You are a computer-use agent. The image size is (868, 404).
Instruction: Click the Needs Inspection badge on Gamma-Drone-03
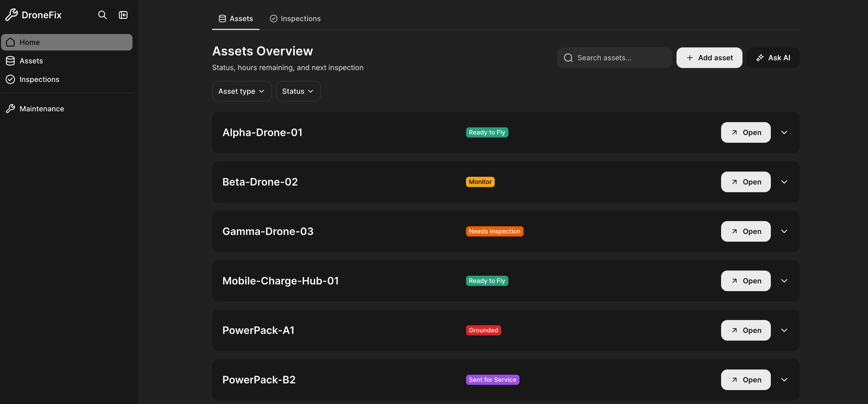495,231
